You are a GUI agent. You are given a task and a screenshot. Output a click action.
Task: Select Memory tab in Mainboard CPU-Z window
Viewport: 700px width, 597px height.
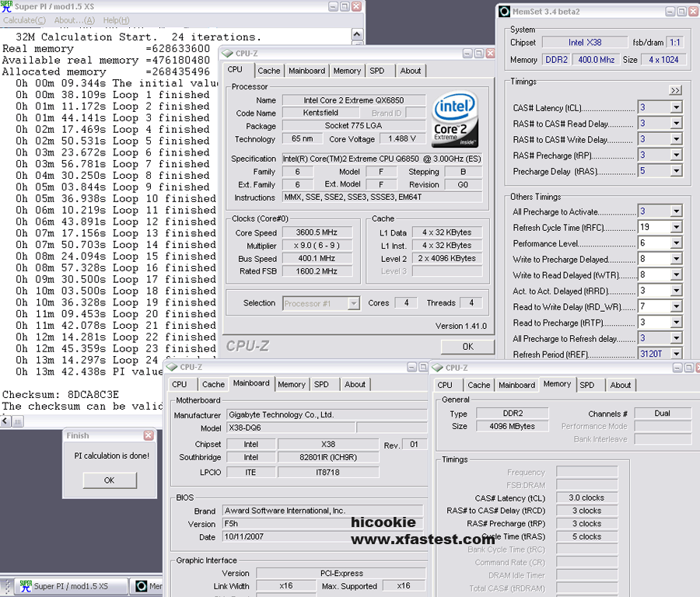tap(292, 385)
